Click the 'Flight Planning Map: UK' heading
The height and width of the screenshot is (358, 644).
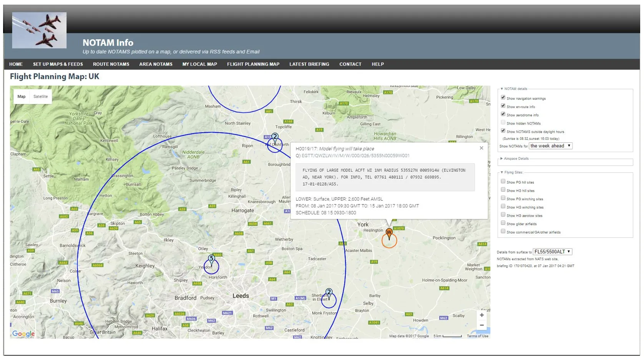point(55,76)
